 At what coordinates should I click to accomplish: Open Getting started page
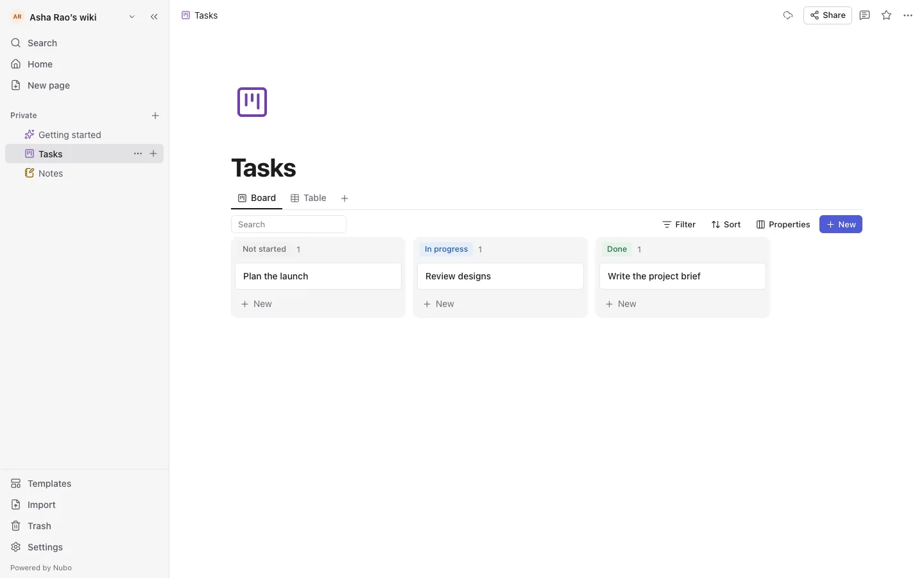coord(84,135)
